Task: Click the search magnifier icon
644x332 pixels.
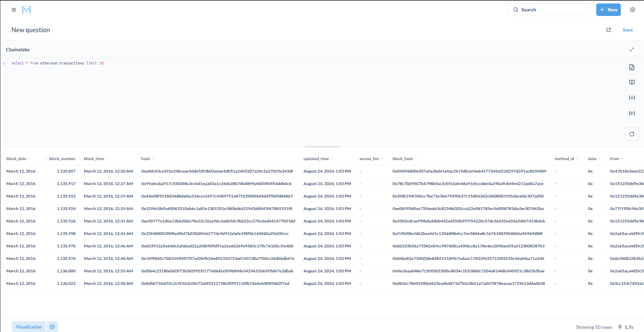Action: 516,10
